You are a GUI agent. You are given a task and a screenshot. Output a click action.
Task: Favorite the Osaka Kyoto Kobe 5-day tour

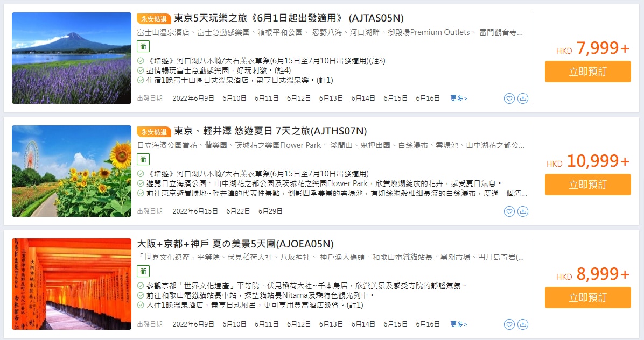pos(509,324)
